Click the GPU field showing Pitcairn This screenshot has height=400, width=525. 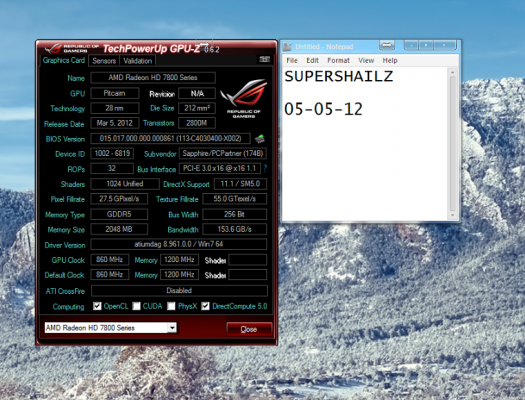click(115, 93)
